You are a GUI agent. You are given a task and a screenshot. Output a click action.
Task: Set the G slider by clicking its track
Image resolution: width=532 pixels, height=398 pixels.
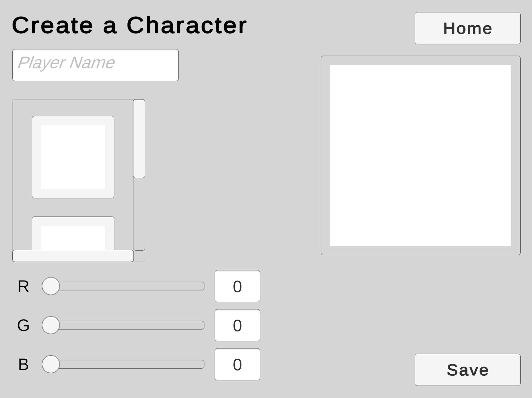tap(127, 325)
